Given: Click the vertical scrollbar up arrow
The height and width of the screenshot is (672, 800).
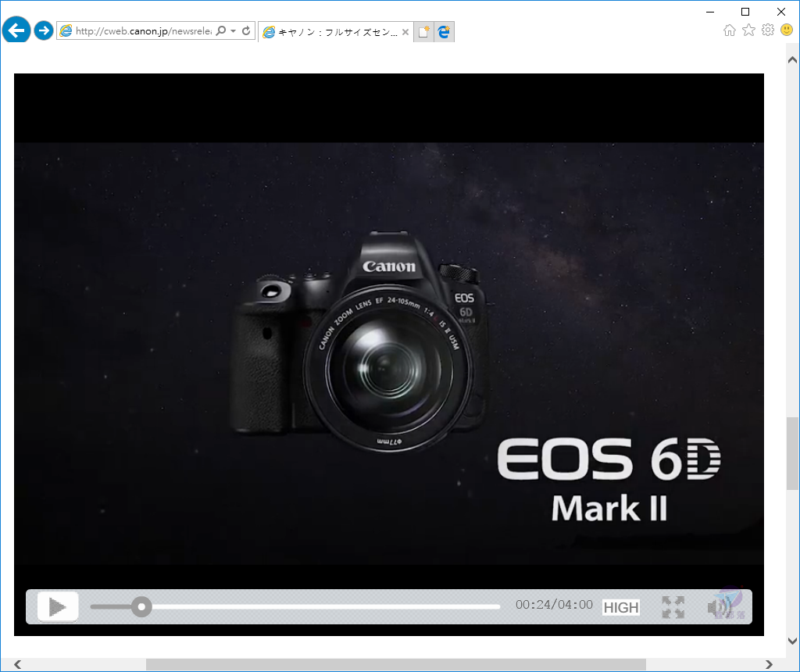Looking at the screenshot, I should pos(792,60).
